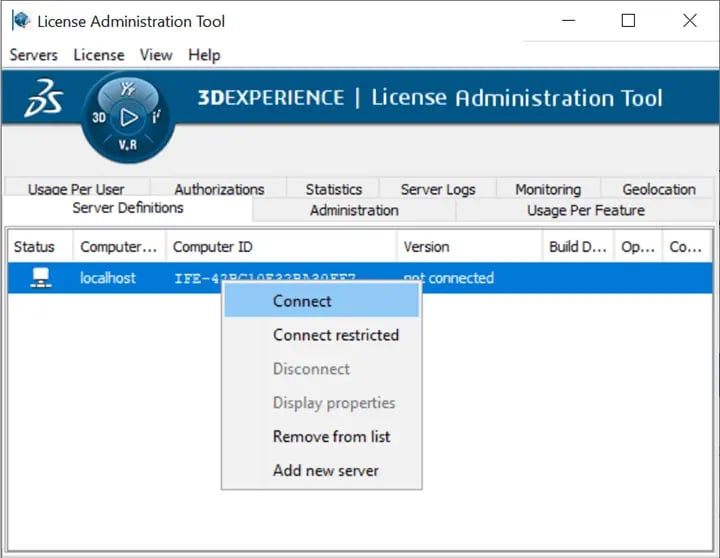The image size is (720, 558).
Task: Choose Connect restricted from the context menu
Action: click(x=321, y=335)
